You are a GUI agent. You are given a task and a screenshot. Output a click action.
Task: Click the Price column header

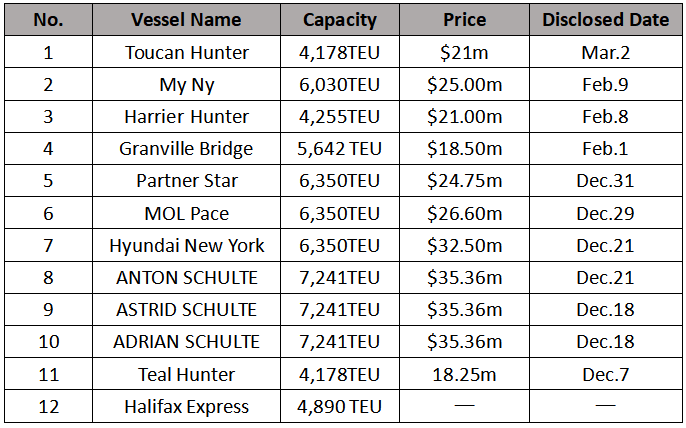pos(464,20)
